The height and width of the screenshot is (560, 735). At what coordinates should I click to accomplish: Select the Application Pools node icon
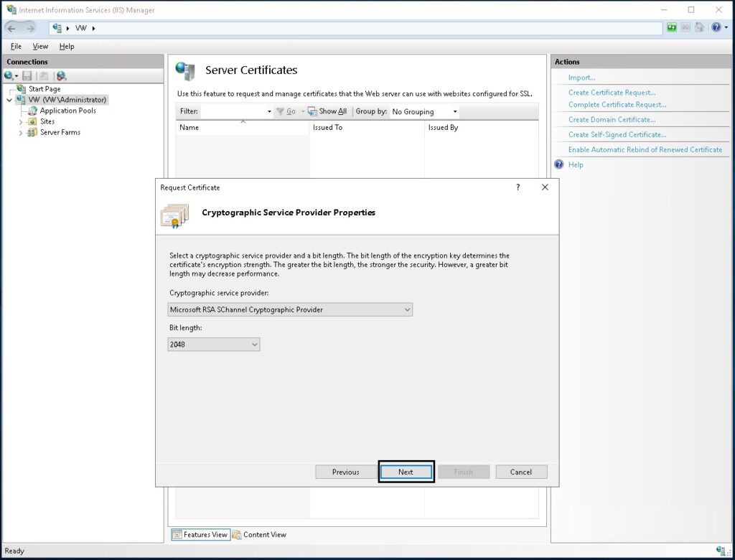[x=33, y=111]
